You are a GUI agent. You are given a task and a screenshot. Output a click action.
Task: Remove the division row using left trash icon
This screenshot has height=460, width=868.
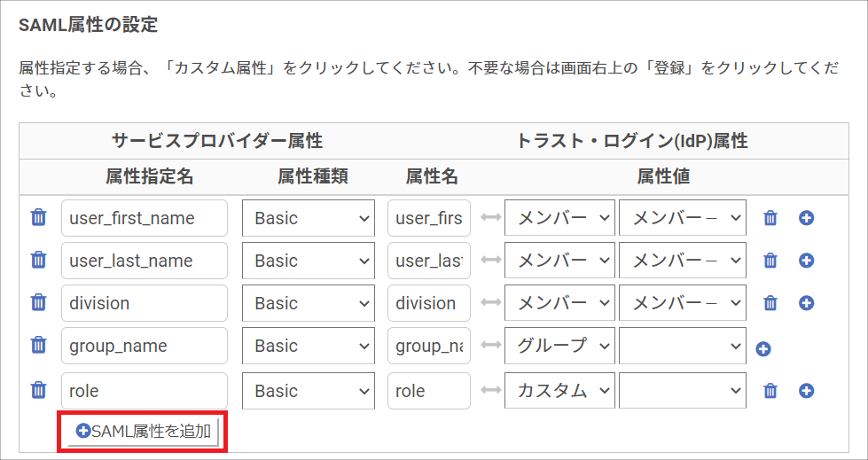point(38,302)
